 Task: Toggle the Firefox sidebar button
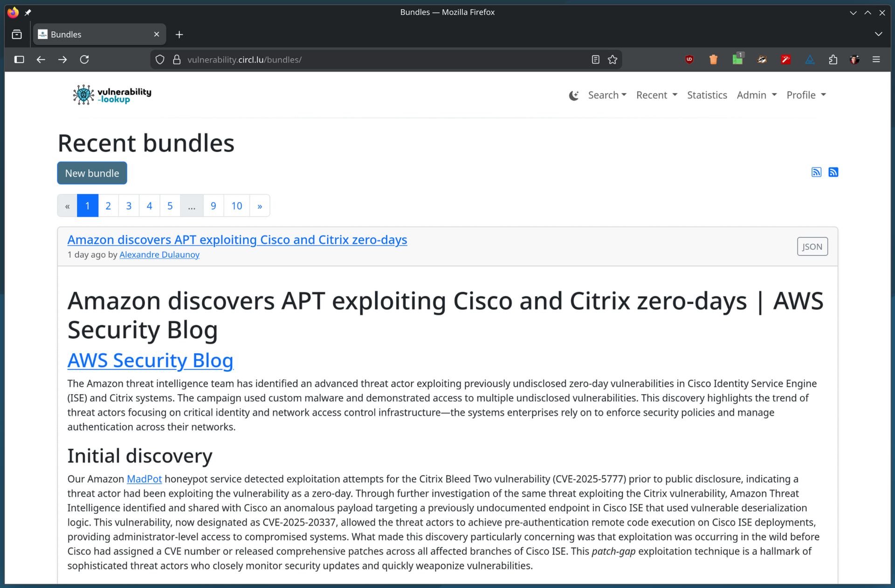click(19, 60)
